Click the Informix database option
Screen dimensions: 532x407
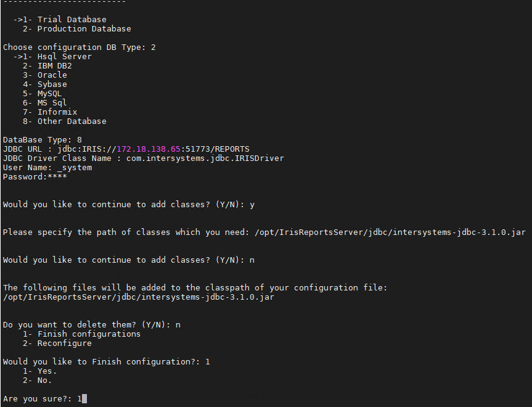point(57,112)
